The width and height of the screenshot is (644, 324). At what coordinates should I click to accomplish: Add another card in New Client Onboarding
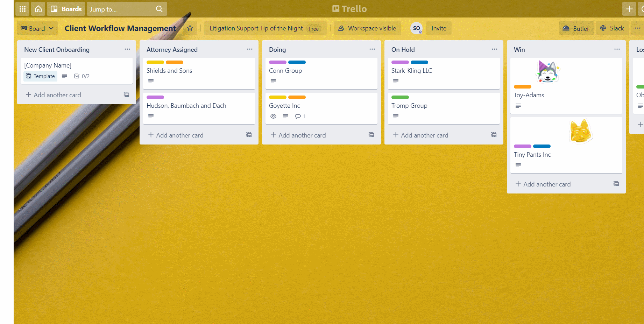tap(54, 95)
